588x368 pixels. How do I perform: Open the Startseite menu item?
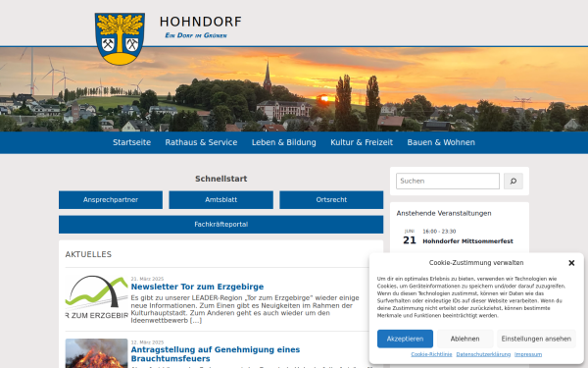click(131, 142)
